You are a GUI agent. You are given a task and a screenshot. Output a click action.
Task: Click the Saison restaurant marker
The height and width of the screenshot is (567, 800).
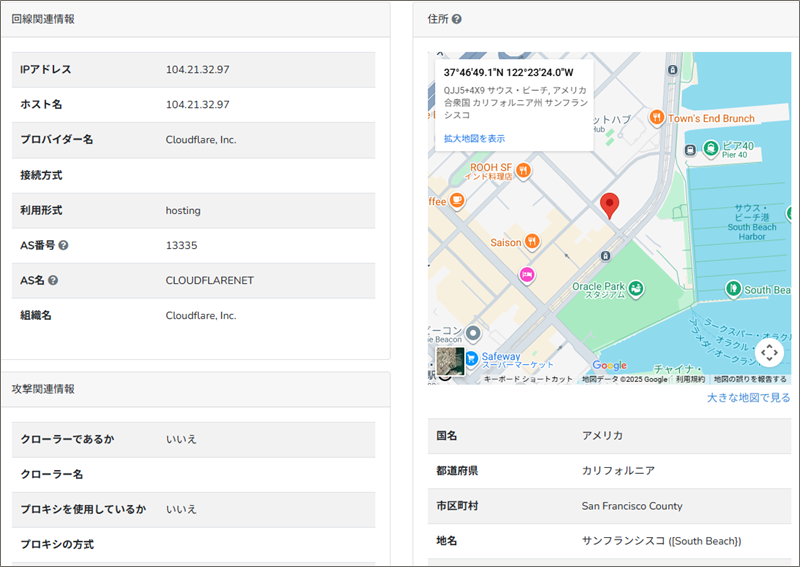coord(532,241)
